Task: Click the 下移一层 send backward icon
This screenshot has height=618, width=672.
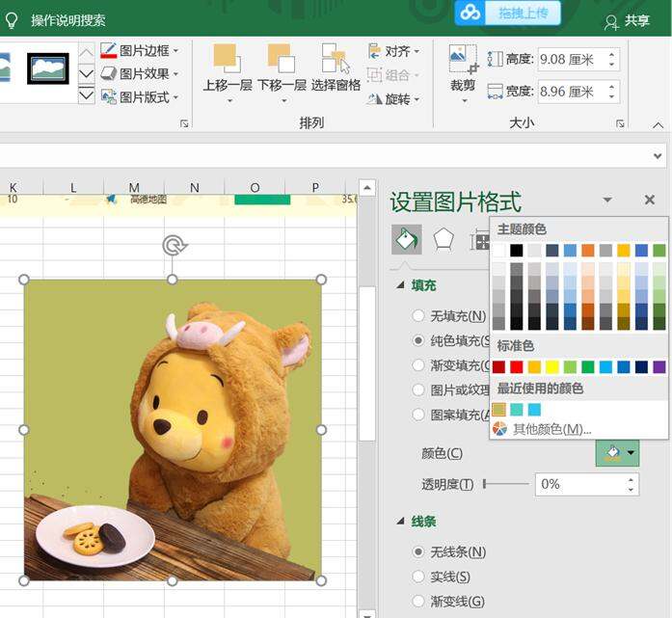Action: point(282,58)
